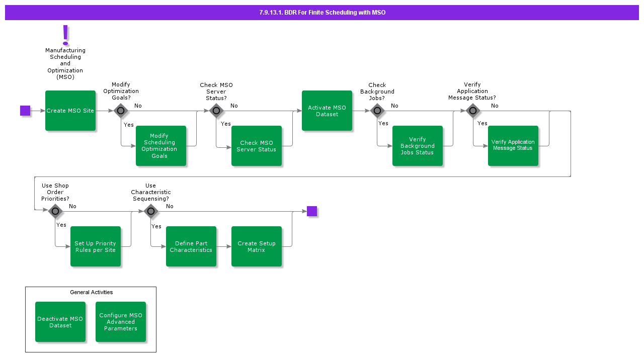Open the Verify Background Jobs Status activity
The image size is (644, 357).
418,146
